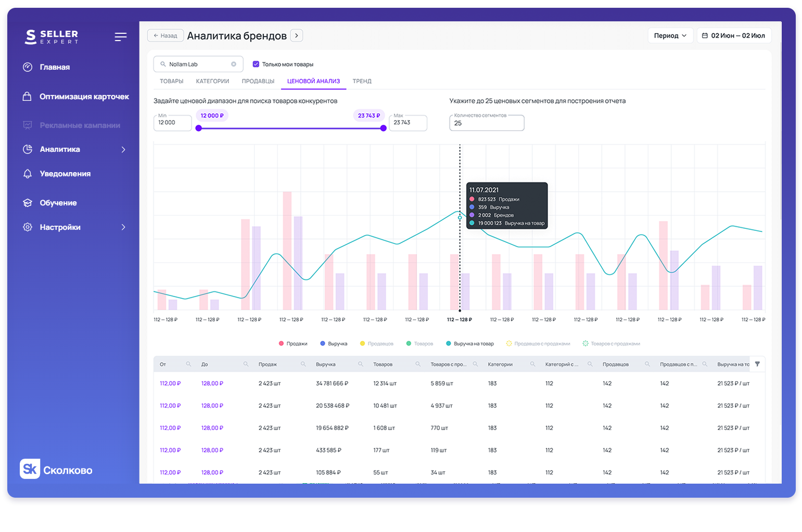Expand the Настройки submenu chevron
The image size is (802, 532).
point(123,227)
